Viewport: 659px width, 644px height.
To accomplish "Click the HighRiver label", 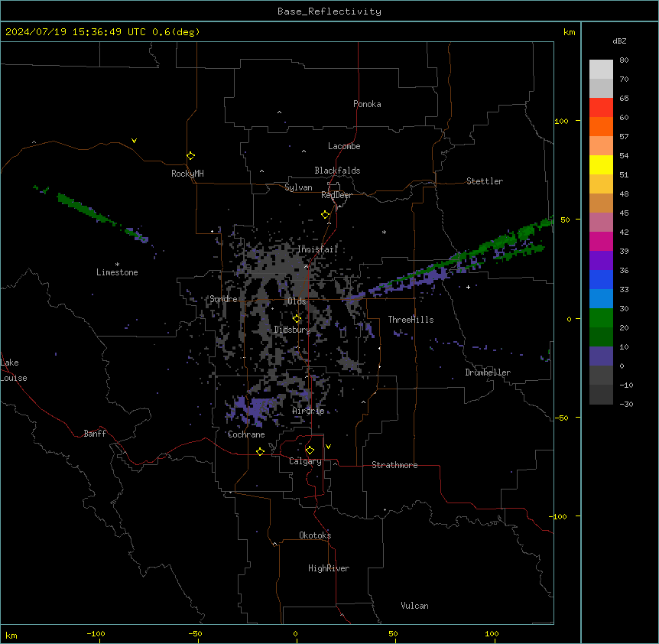I will 329,568.
